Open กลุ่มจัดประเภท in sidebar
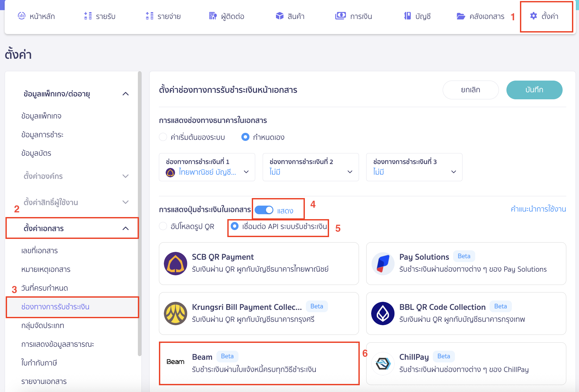Viewport: 579px width, 392px height. pyautogui.click(x=43, y=325)
